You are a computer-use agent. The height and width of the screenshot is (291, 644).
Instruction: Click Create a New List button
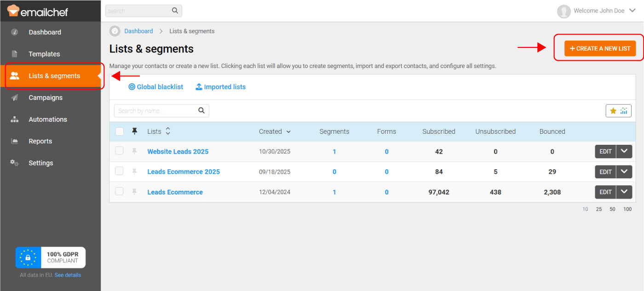(600, 48)
